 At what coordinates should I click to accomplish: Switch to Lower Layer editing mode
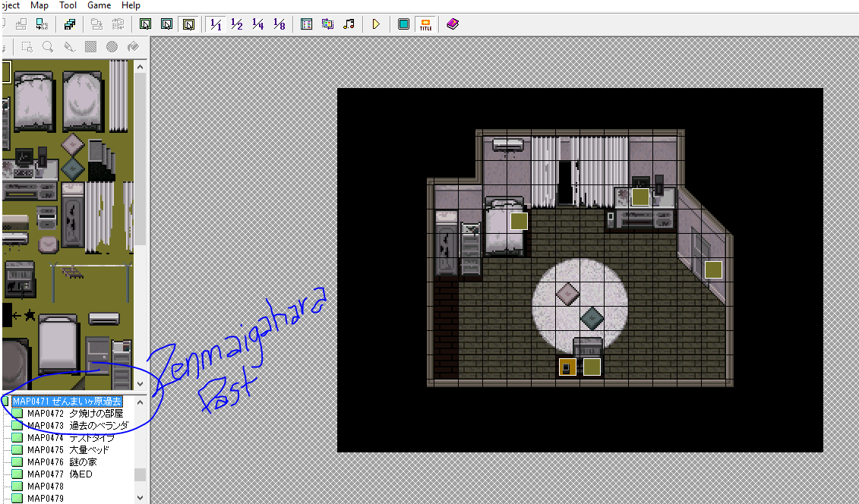tap(145, 24)
